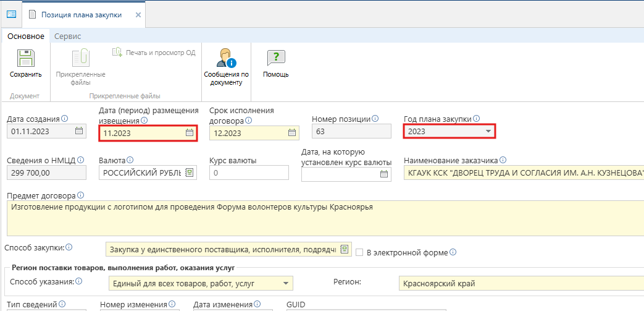Close the Позиция плана закупки tab
Screen dimensions: 644x311
click(138, 14)
